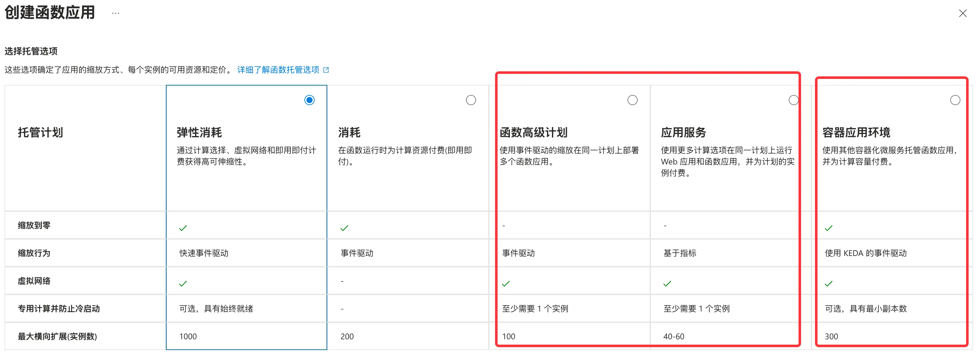Select the 弹性消耗 radio button
Viewport: 980px width, 356px height.
coord(309,100)
